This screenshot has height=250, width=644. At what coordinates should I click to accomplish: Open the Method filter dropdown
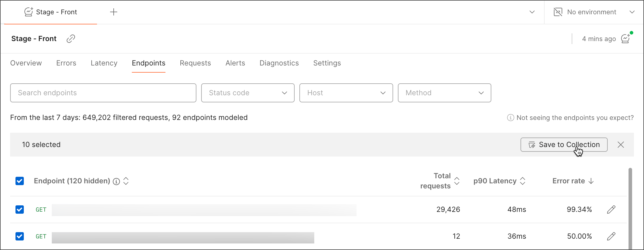tap(445, 93)
